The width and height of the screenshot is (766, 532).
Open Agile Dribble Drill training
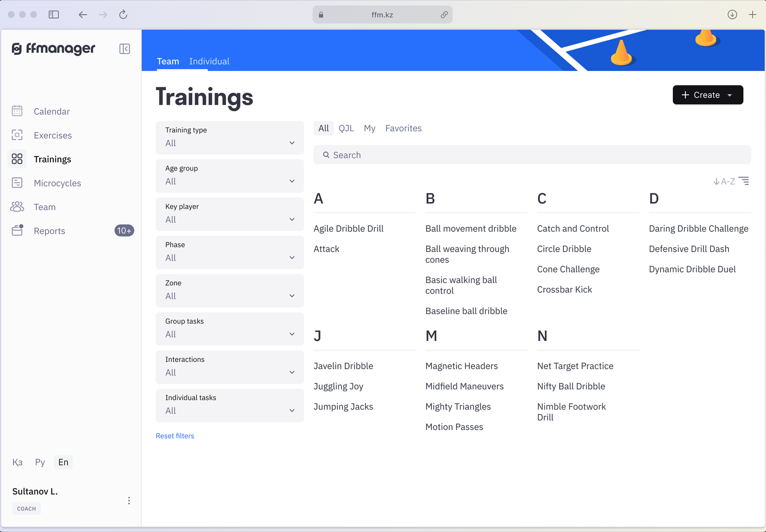tap(349, 228)
